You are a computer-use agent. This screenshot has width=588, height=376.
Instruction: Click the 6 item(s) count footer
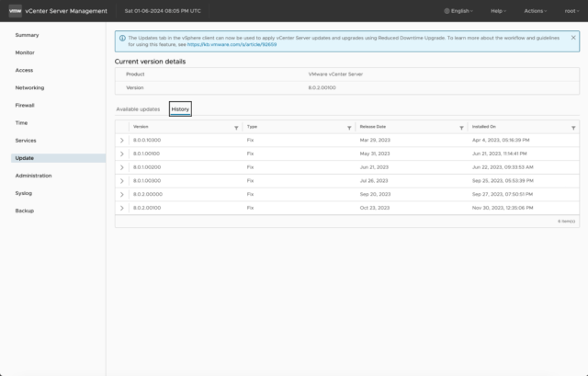[566, 222]
